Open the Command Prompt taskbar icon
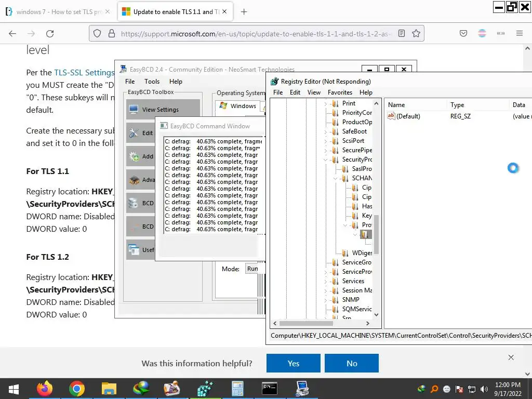Screen dimensions: 532x399 [270, 389]
